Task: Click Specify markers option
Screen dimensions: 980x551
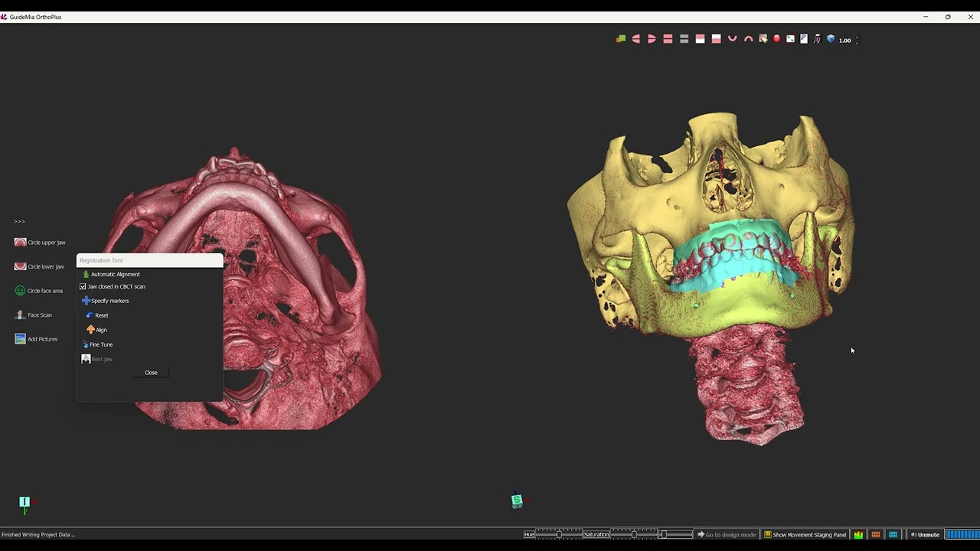Action: click(106, 301)
